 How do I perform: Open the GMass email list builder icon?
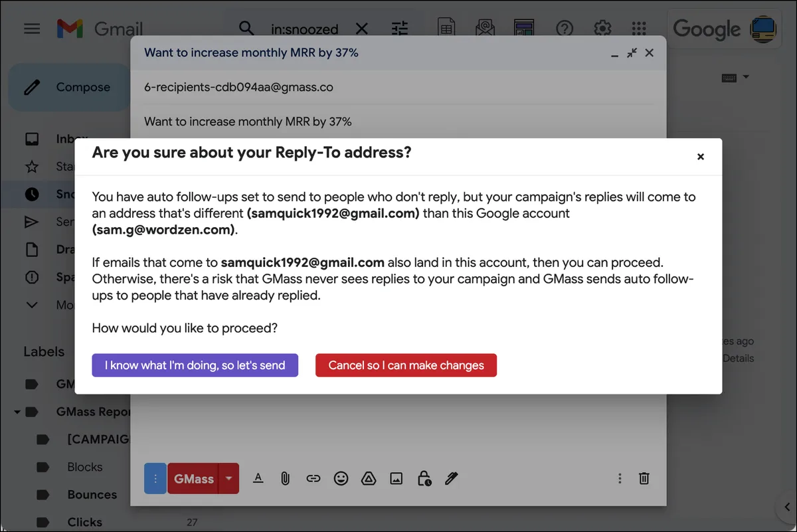486,28
